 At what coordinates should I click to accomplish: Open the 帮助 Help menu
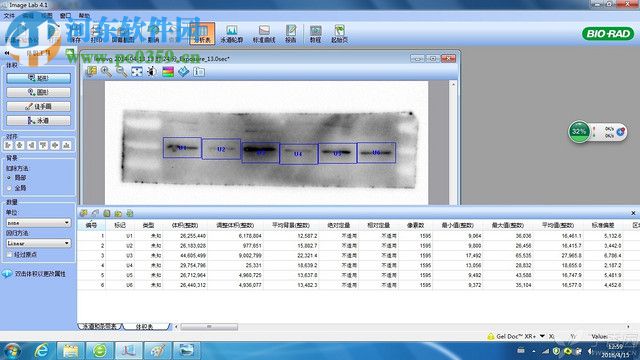tap(84, 16)
